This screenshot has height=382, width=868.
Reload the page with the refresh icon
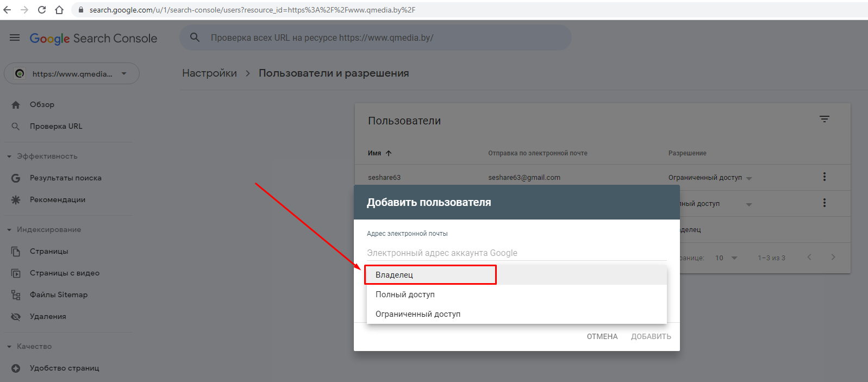pos(42,10)
